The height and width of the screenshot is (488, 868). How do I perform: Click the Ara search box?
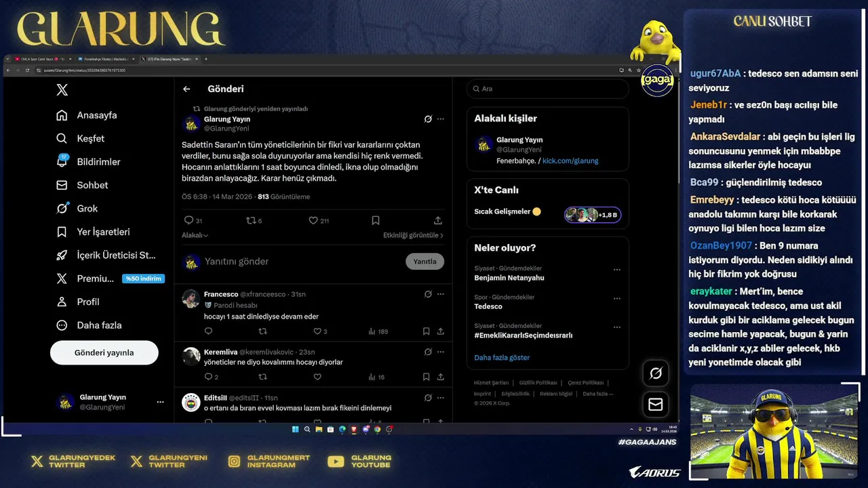(548, 89)
